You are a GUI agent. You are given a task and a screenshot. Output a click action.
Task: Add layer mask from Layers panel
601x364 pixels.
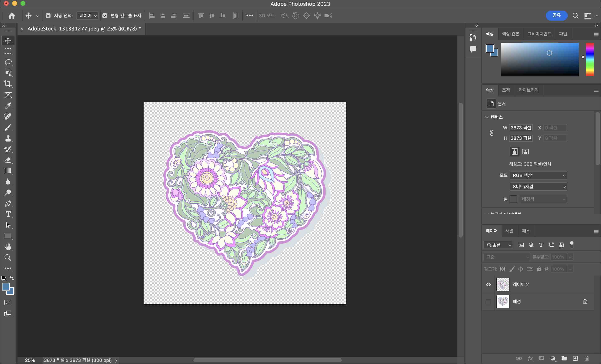tap(542, 358)
